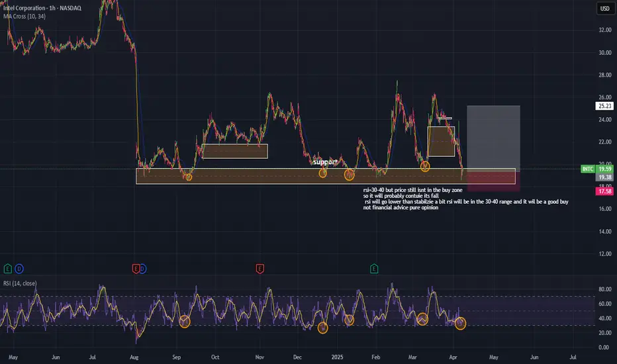Screen dimensions: 617x364
Task: Click the Feb label on time axis
Action: tap(376, 357)
